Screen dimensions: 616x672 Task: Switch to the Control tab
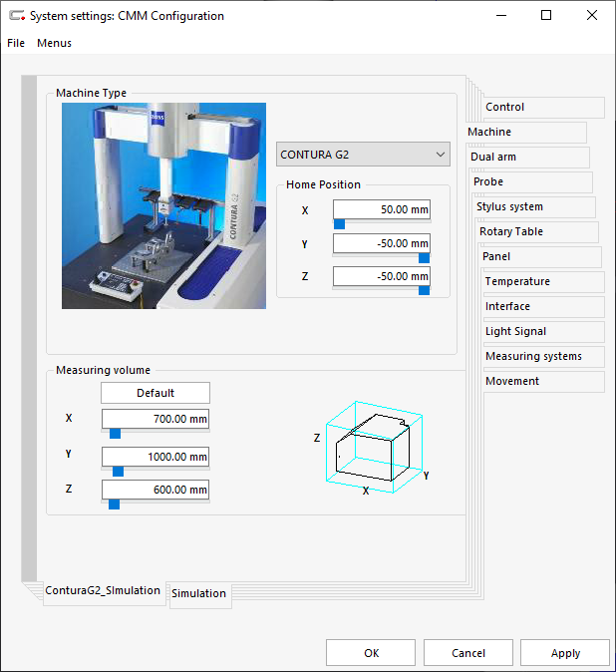(x=544, y=107)
